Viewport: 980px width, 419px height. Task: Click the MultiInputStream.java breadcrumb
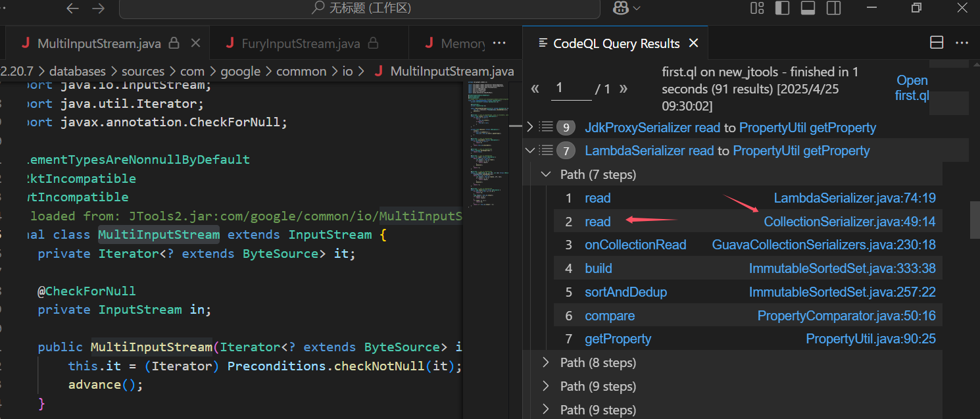tap(452, 71)
